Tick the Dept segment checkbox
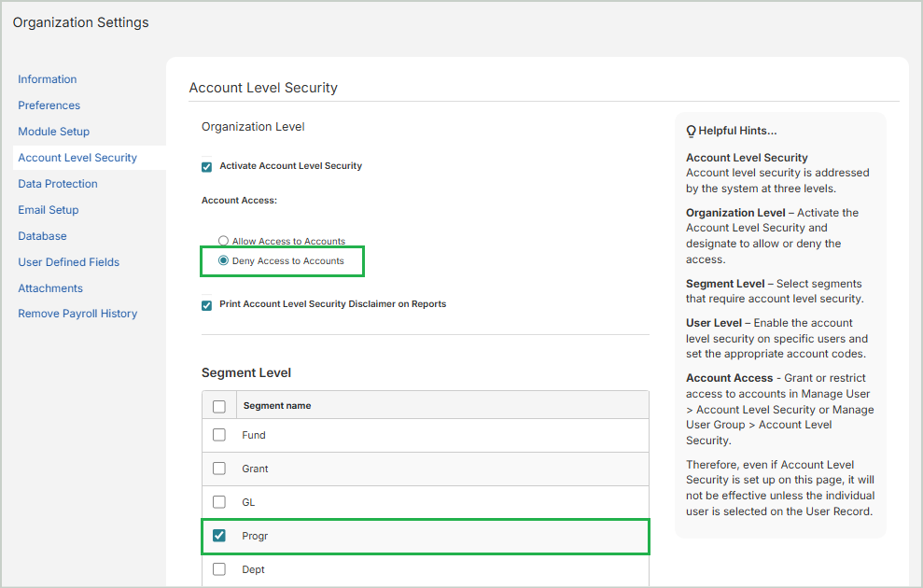Image resolution: width=923 pixels, height=588 pixels. click(x=219, y=569)
